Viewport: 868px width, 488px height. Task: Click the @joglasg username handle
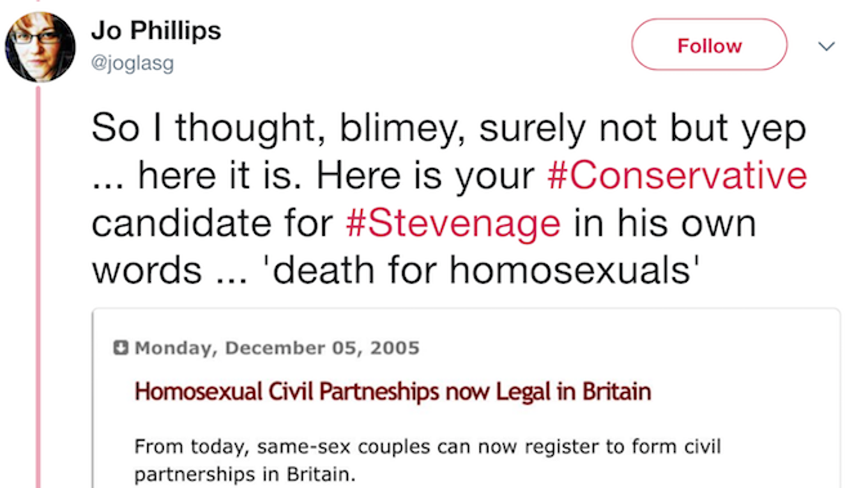(133, 63)
